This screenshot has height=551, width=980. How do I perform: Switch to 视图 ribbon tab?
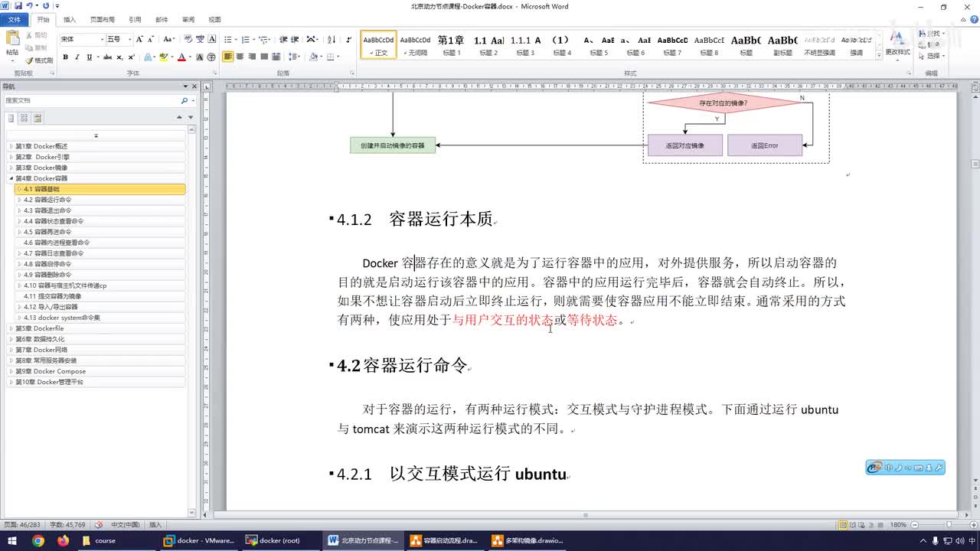pyautogui.click(x=214, y=19)
